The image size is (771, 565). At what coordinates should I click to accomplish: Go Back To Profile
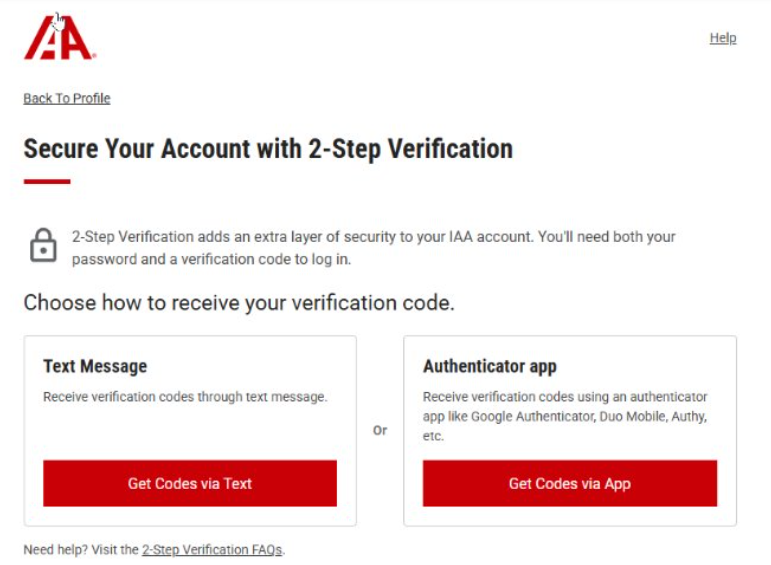point(67,98)
